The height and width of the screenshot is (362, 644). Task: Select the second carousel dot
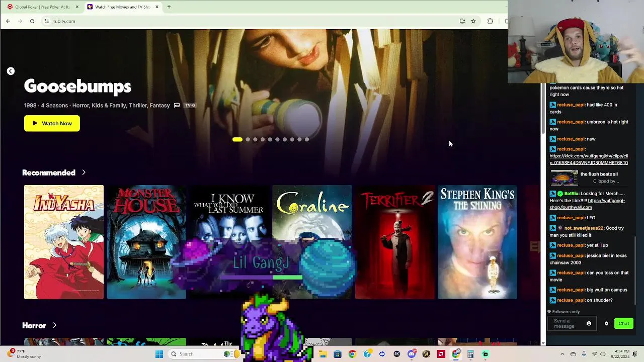tap(248, 140)
